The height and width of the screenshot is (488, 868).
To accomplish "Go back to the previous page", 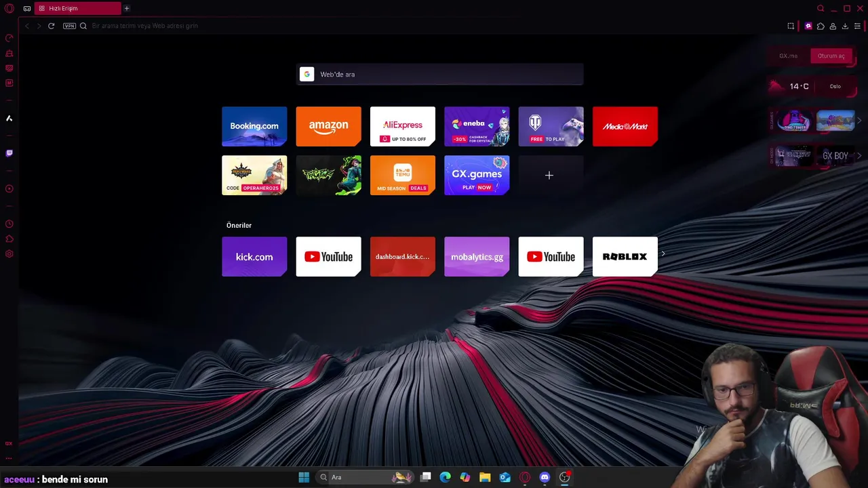I will (x=27, y=26).
